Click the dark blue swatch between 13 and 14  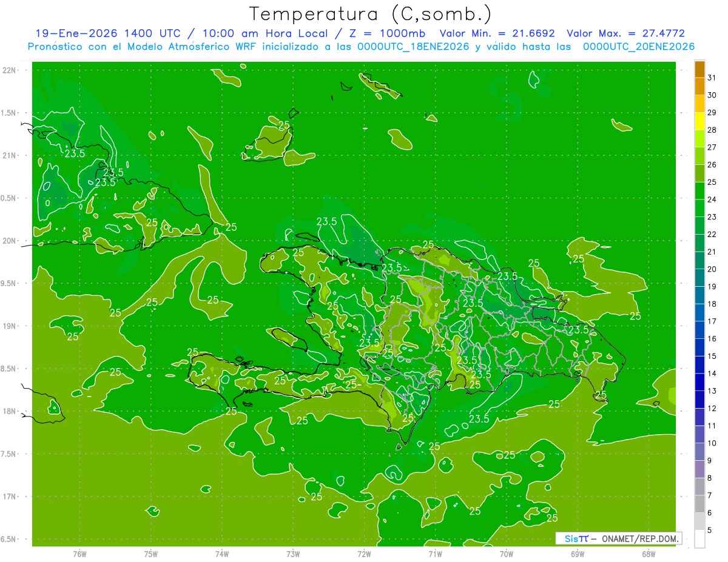pos(699,383)
